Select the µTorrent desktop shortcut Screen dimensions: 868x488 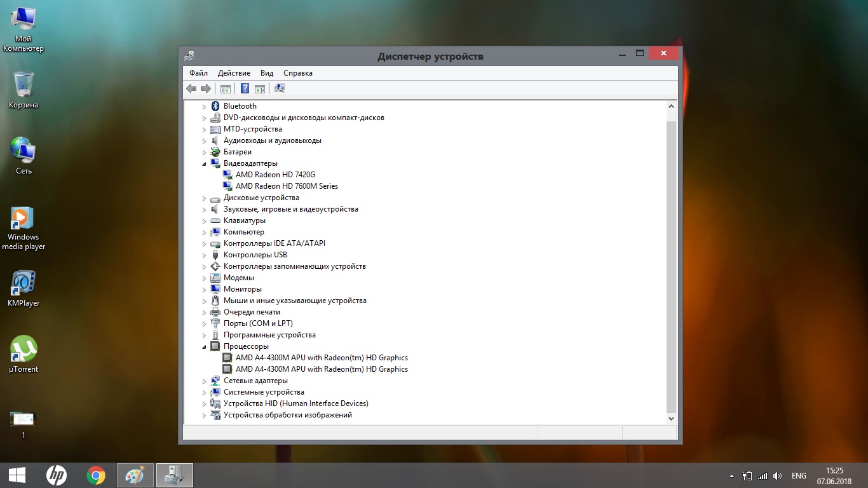pos(24,354)
